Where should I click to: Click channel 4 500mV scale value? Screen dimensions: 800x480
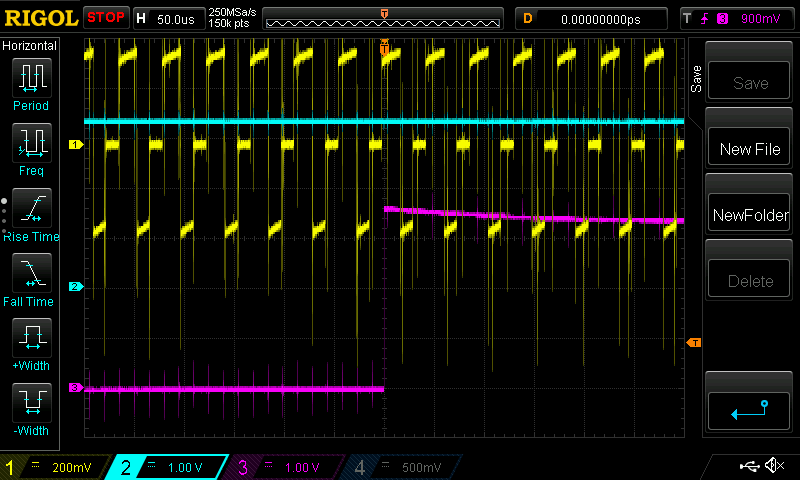pos(421,468)
